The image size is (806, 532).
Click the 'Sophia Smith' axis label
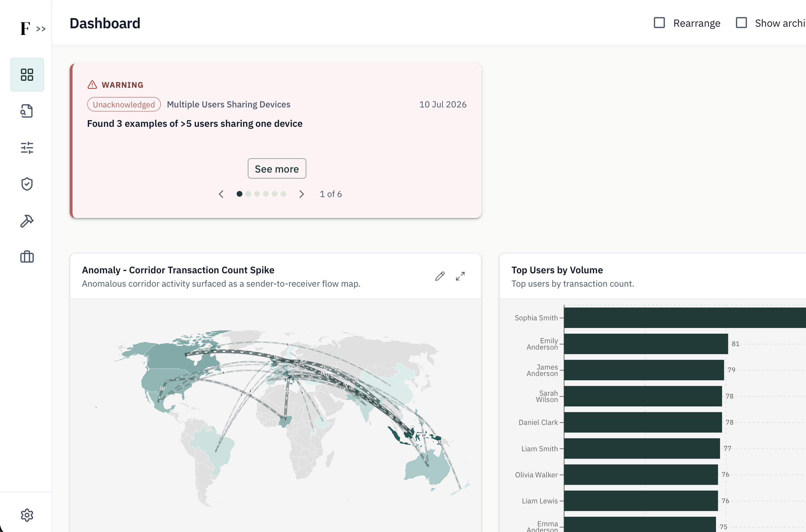click(x=536, y=318)
